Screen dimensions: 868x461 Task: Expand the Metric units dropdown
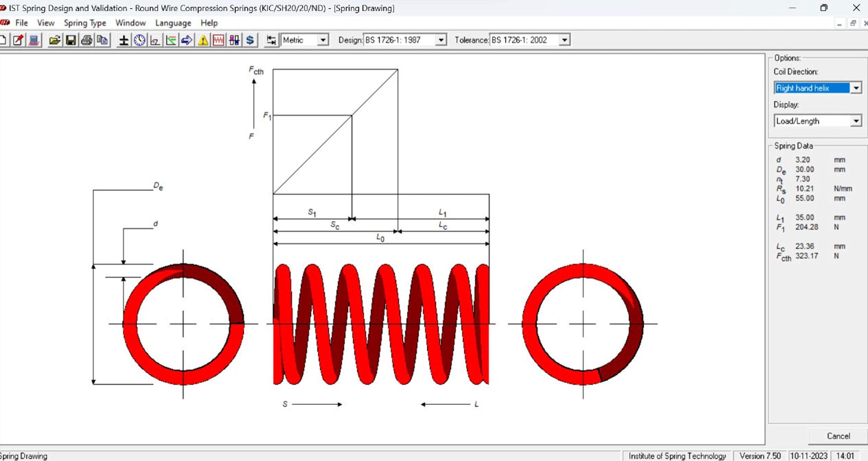click(323, 40)
